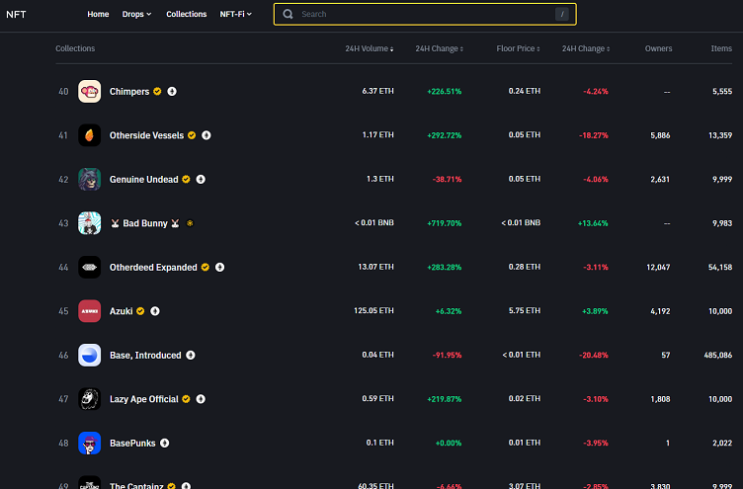This screenshot has width=743, height=489.
Task: Click the Azuki verified badge
Action: [x=140, y=311]
